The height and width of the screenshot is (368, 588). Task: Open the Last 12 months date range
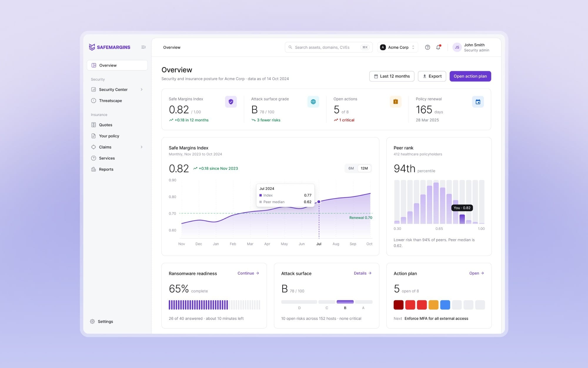pyautogui.click(x=392, y=76)
